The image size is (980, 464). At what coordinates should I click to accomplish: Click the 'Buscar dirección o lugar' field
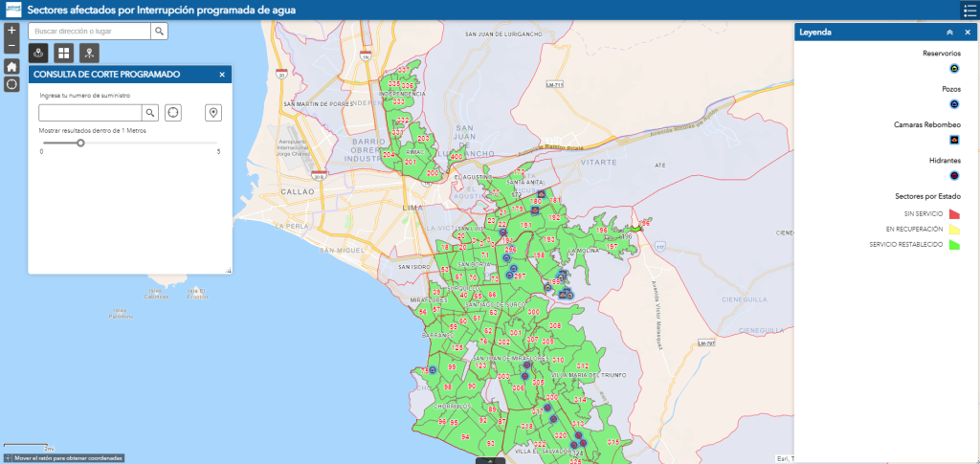(x=89, y=32)
